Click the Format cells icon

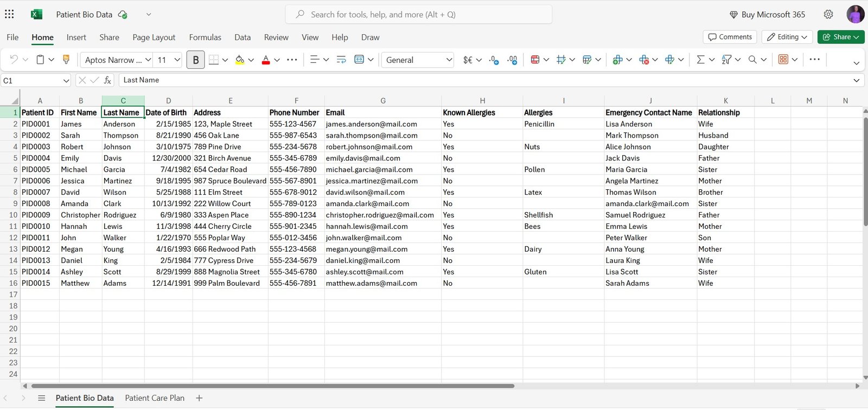point(669,60)
